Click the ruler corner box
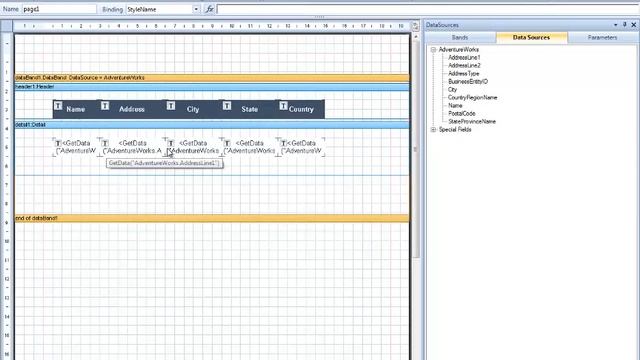Viewport: 640px width, 360px height. [x=7, y=26]
